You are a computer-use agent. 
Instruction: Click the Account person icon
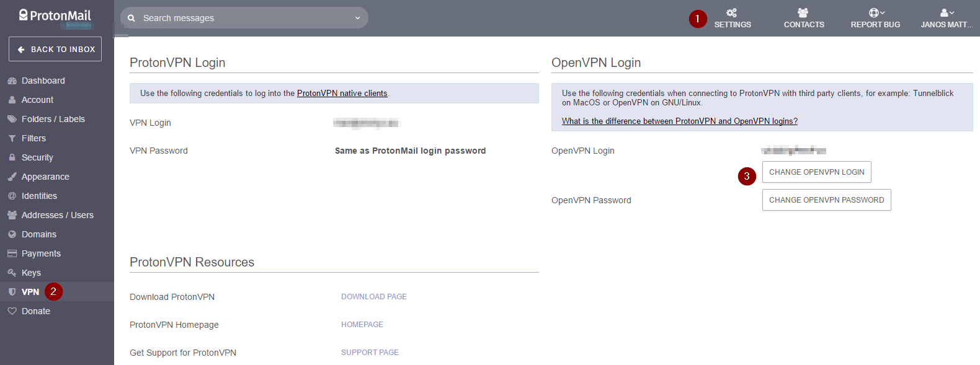pyautogui.click(x=12, y=100)
